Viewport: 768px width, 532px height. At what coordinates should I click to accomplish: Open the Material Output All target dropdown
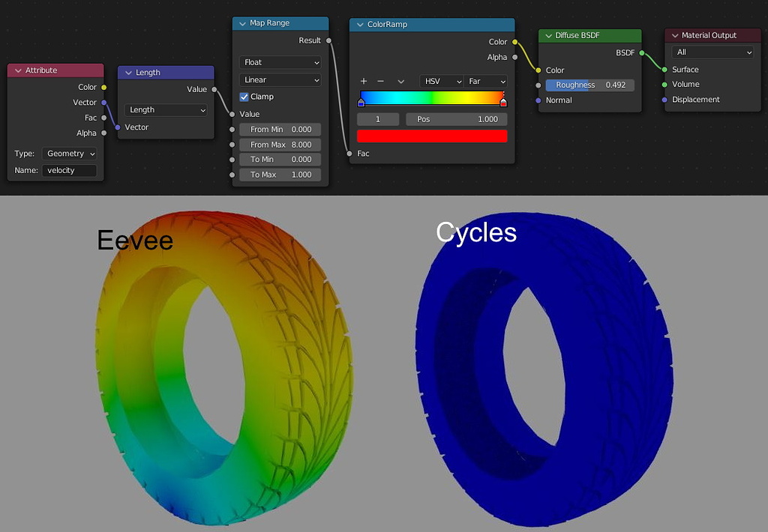tap(712, 52)
